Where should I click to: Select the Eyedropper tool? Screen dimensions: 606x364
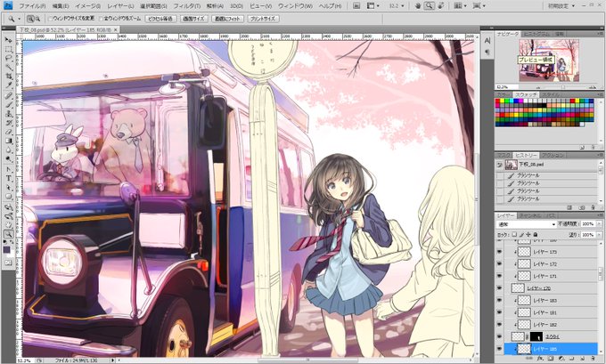[9, 85]
